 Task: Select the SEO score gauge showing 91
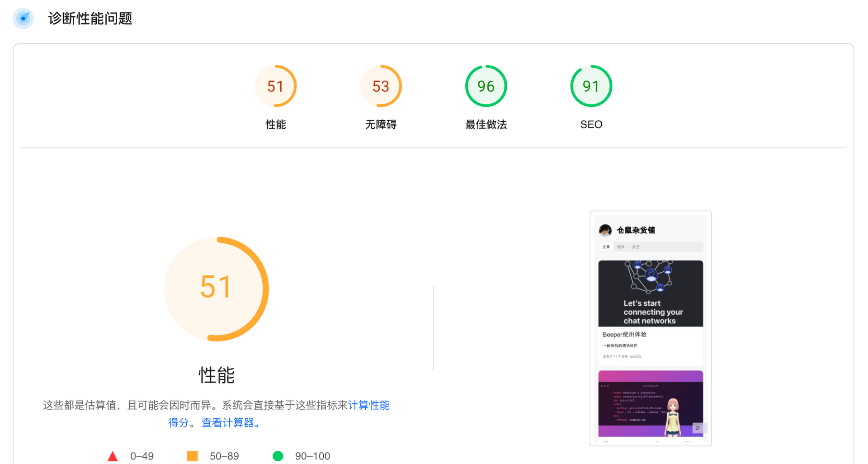coord(591,86)
